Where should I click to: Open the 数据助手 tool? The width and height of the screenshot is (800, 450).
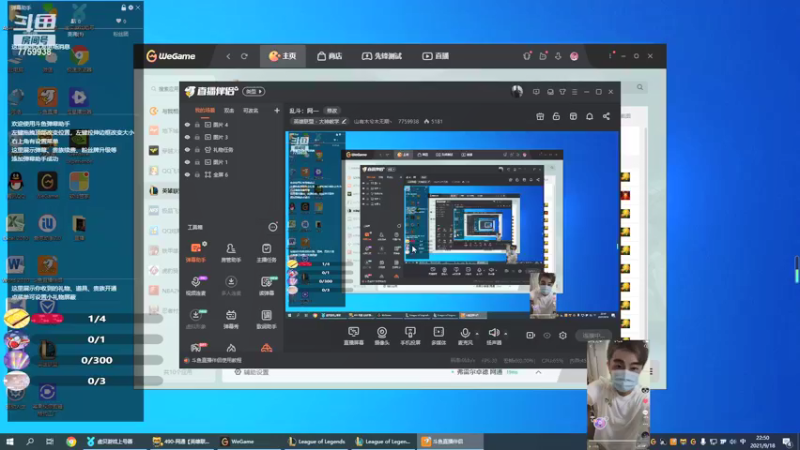click(x=266, y=319)
